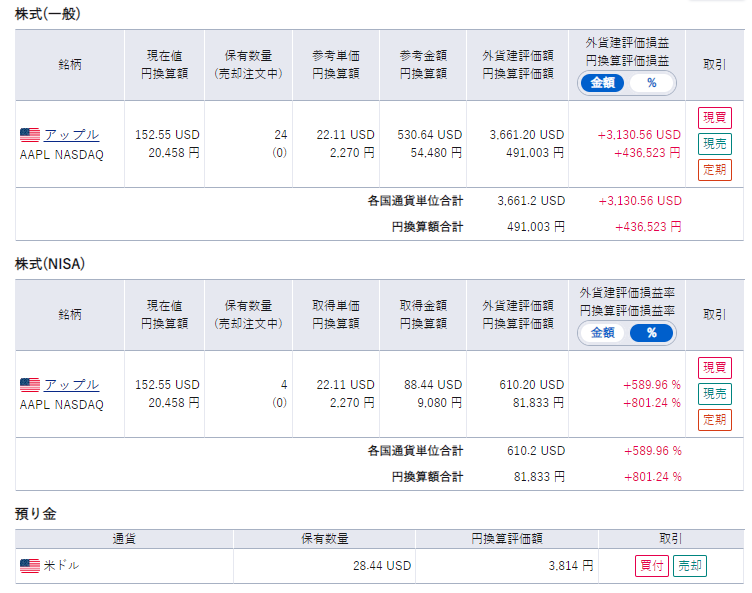This screenshot has height=593, width=752.
Task: Switch 株式(一般) gain display to 金額
Action: [x=602, y=83]
